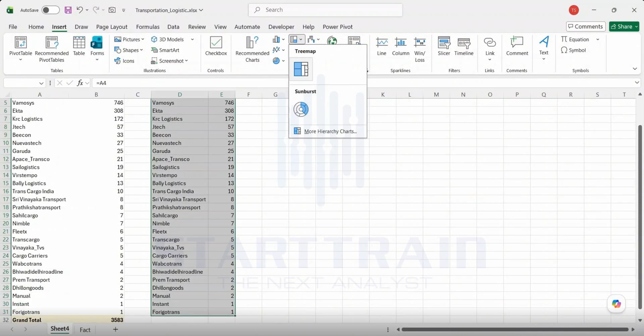Open Recommended Charts

[x=252, y=49]
